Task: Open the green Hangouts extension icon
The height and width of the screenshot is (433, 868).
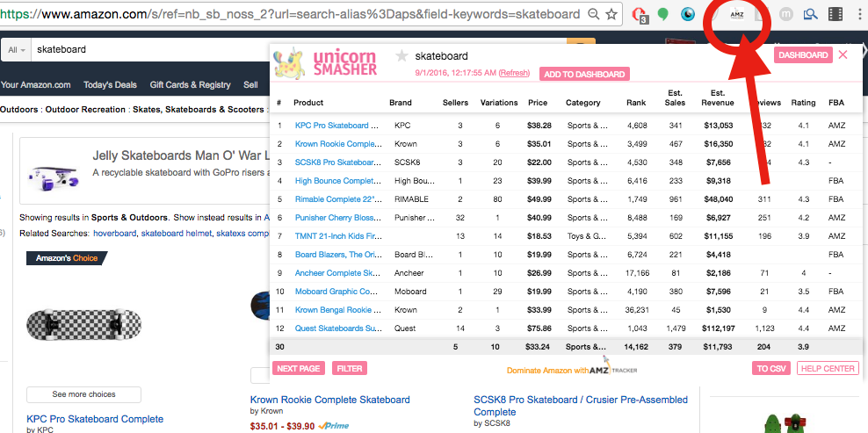Action: coord(662,14)
